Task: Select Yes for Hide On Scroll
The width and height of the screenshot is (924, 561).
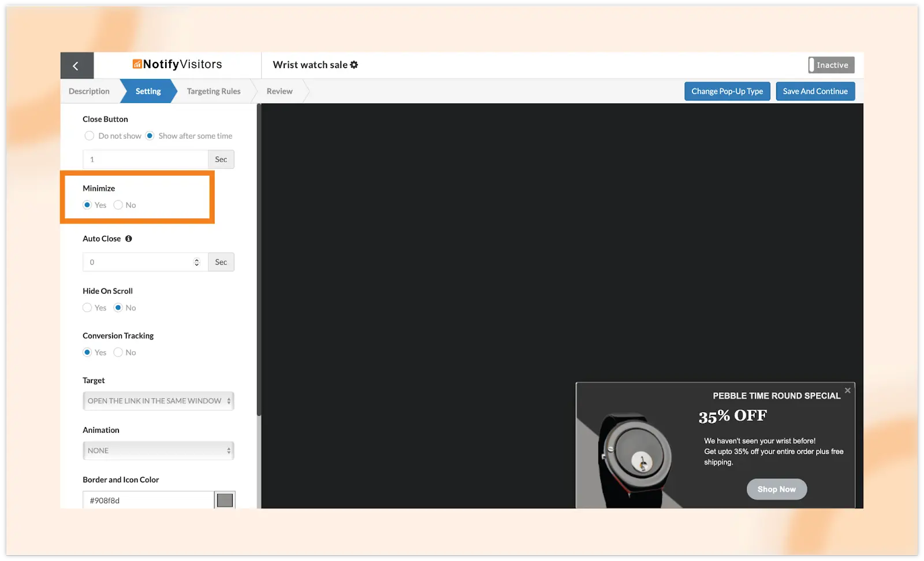Action: pos(87,308)
